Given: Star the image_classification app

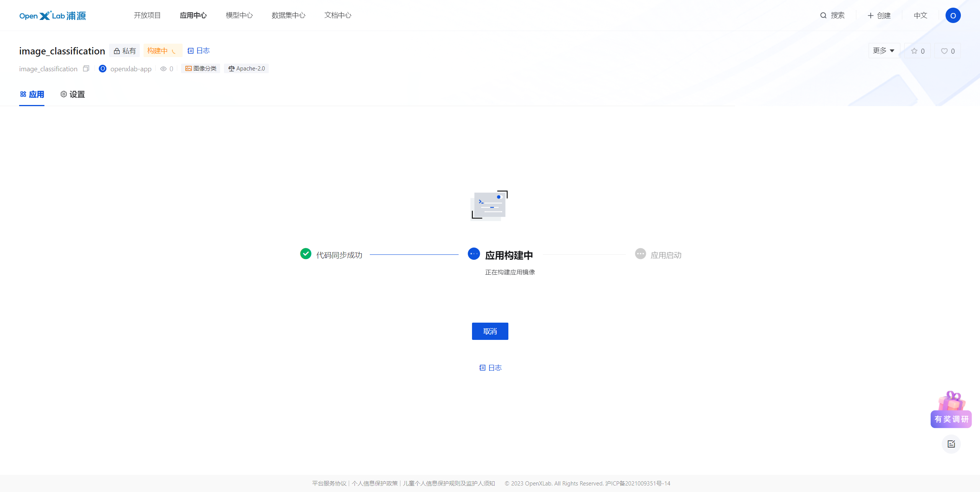Looking at the screenshot, I should click(x=917, y=50).
